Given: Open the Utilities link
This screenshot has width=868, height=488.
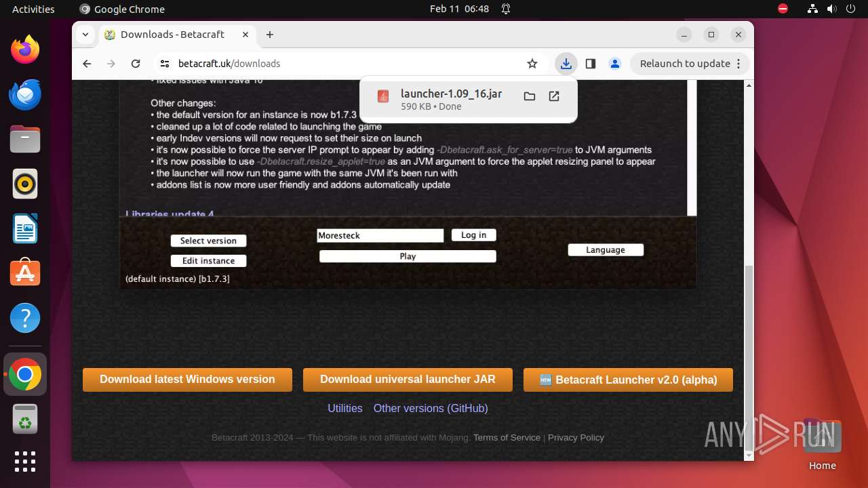Looking at the screenshot, I should (345, 408).
